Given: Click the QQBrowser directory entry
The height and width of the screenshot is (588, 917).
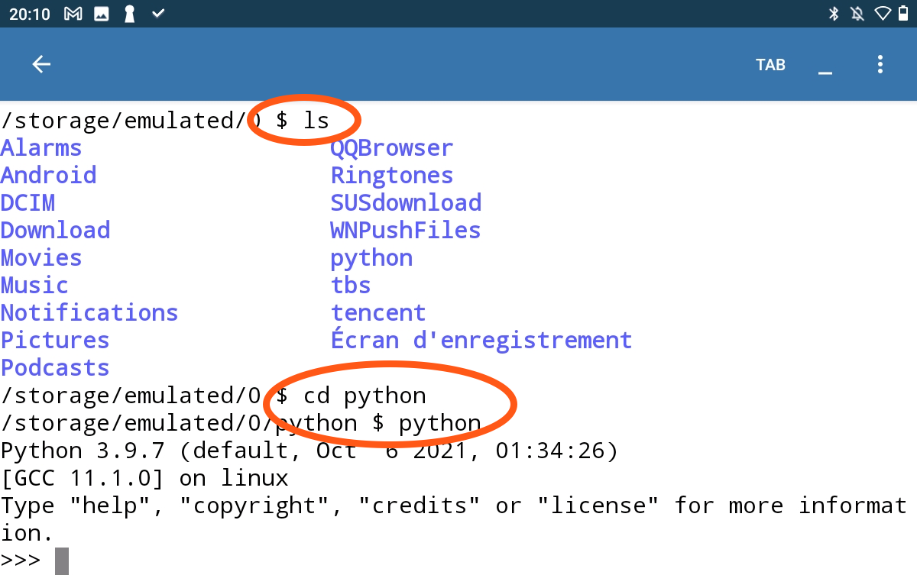Looking at the screenshot, I should (391, 148).
